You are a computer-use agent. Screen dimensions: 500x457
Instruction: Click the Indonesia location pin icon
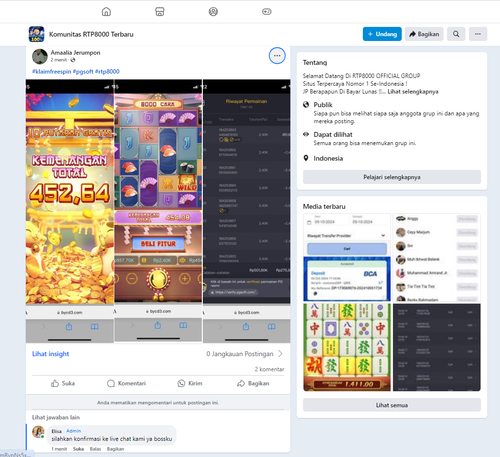click(x=306, y=158)
